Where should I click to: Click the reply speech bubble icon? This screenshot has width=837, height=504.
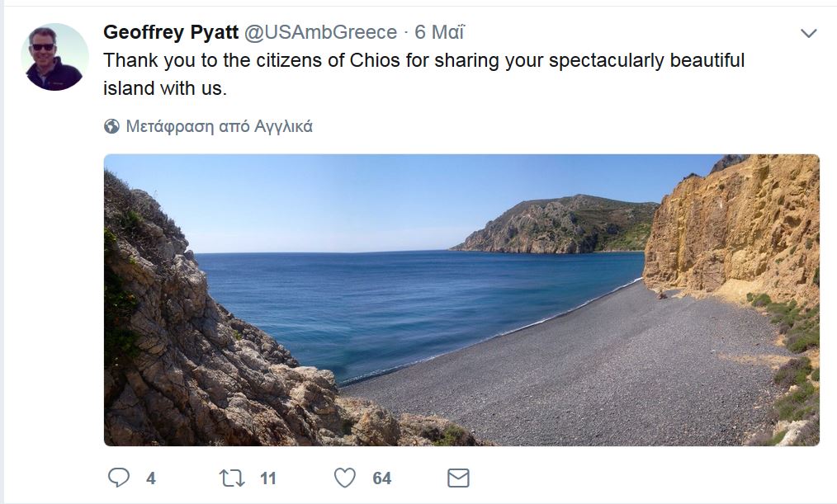click(x=119, y=478)
